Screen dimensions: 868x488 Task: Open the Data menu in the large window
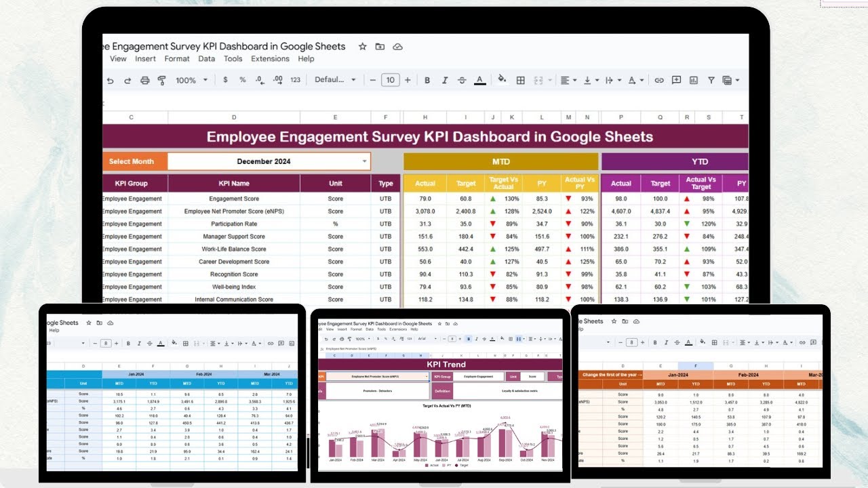(207, 59)
